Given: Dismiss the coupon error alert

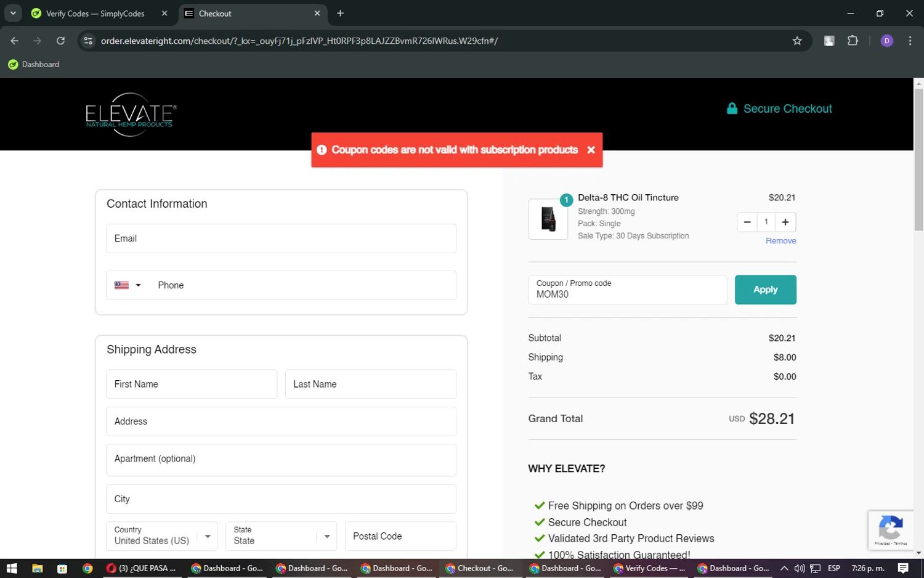Looking at the screenshot, I should coord(591,150).
